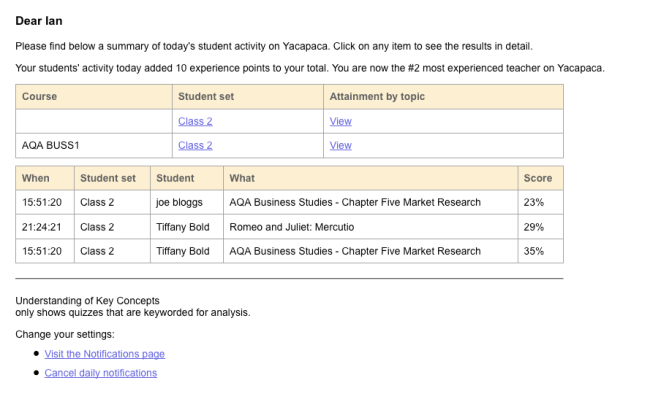
Task: Click the 23% score for joe bloggs
Action: pos(534,202)
